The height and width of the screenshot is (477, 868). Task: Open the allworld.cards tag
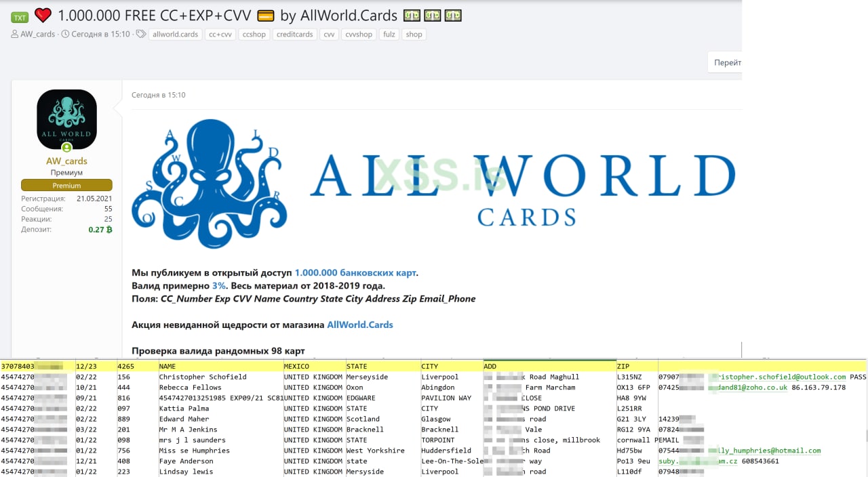point(176,35)
